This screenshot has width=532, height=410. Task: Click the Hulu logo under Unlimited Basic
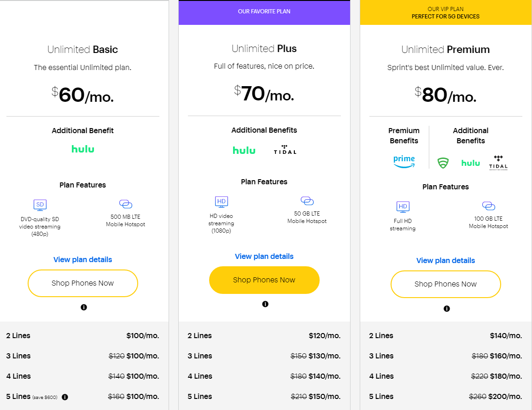tap(83, 149)
